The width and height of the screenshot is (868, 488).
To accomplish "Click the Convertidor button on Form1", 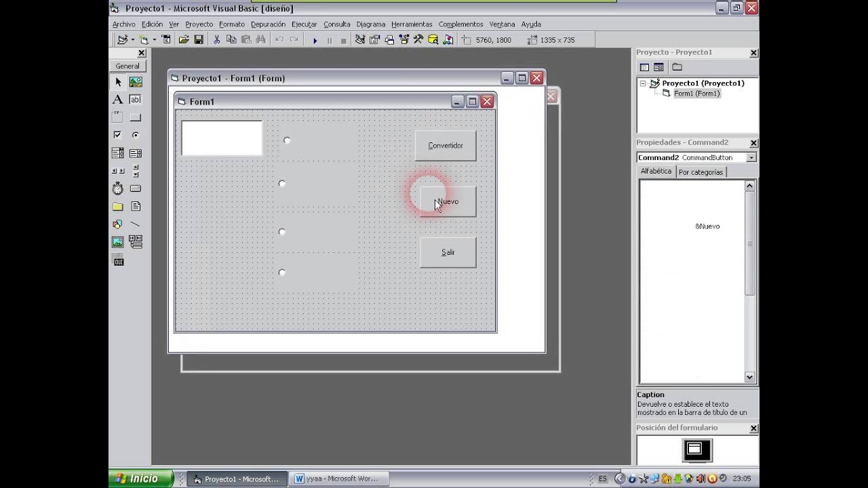I will tap(446, 146).
